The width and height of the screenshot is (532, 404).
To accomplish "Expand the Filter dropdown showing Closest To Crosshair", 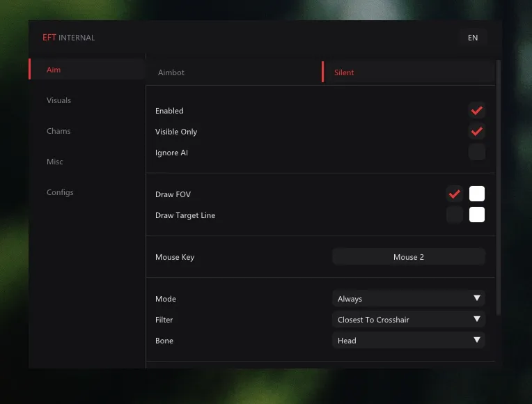I will click(409, 320).
